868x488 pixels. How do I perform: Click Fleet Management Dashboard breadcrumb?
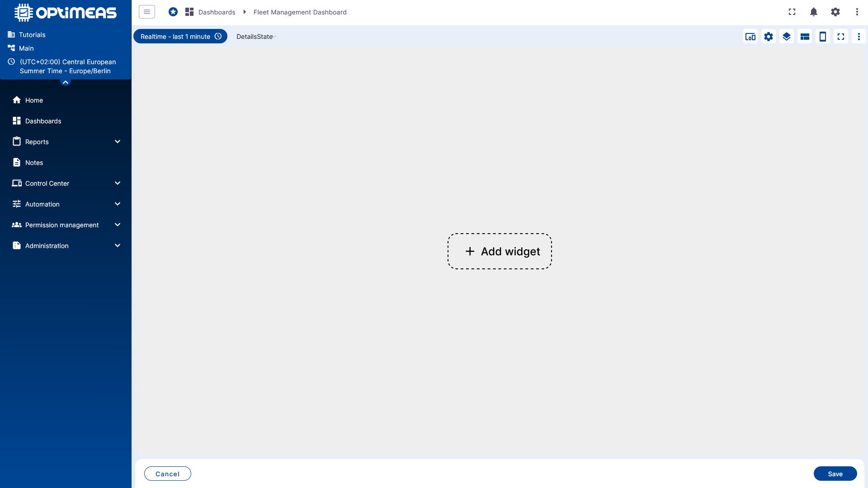click(300, 12)
